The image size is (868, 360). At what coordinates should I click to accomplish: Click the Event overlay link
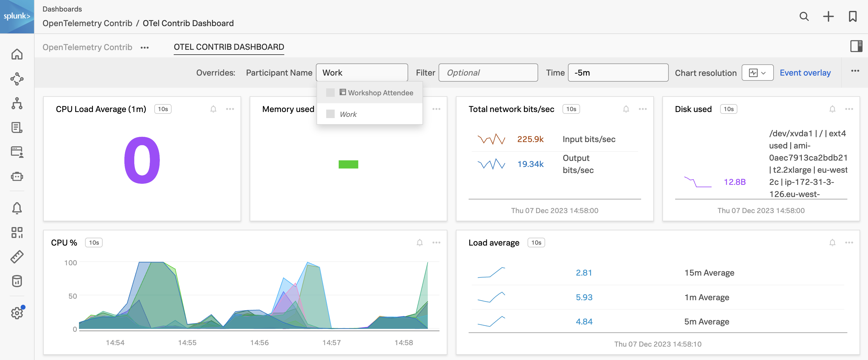pos(805,73)
